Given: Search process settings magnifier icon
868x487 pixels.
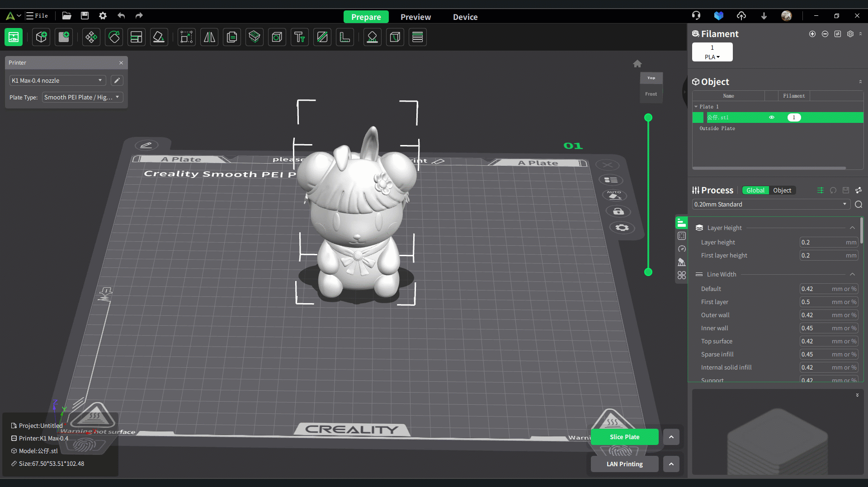Looking at the screenshot, I should 859,204.
